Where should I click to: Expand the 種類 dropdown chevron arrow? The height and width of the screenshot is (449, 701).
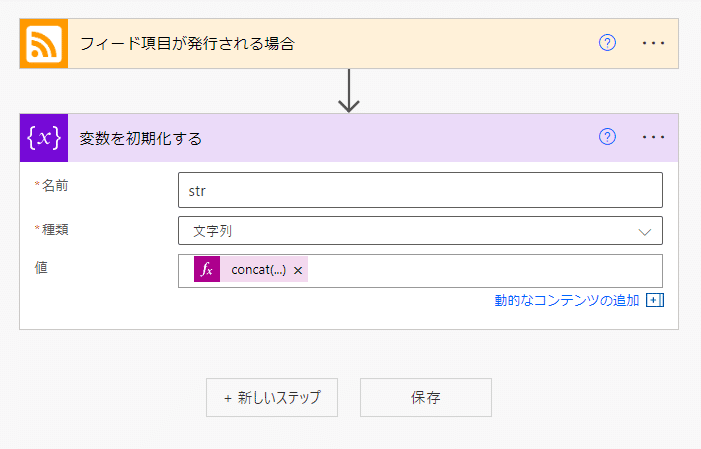pyautogui.click(x=645, y=231)
